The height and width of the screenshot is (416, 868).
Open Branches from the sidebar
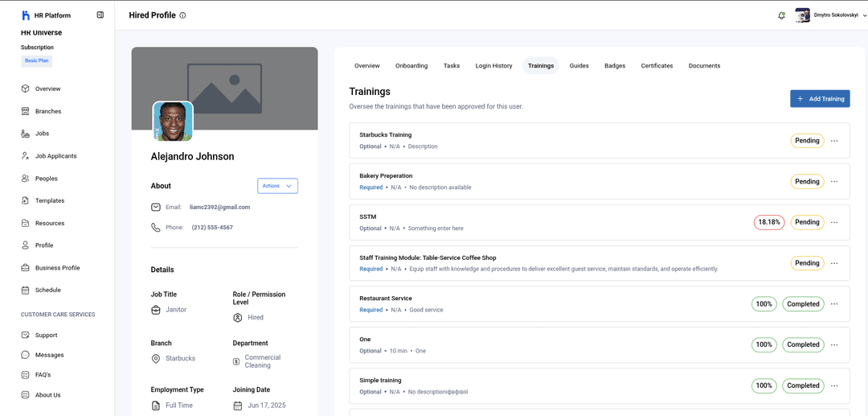click(x=47, y=111)
